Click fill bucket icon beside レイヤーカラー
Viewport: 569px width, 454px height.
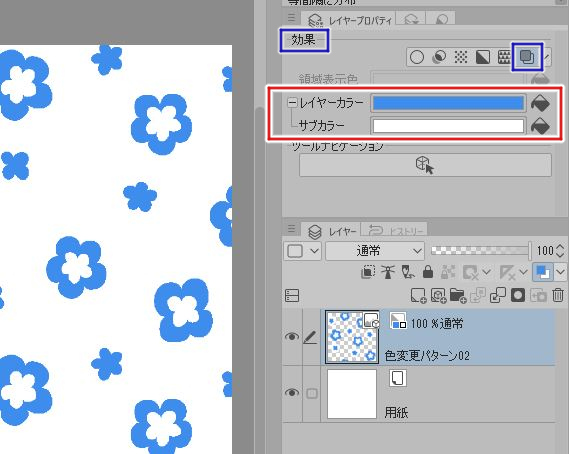(540, 103)
